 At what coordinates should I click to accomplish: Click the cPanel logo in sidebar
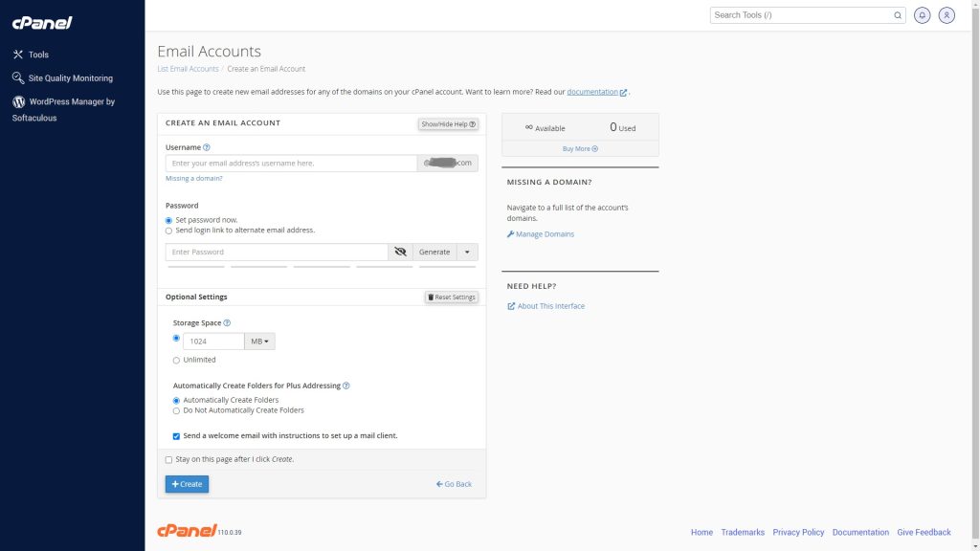(42, 22)
